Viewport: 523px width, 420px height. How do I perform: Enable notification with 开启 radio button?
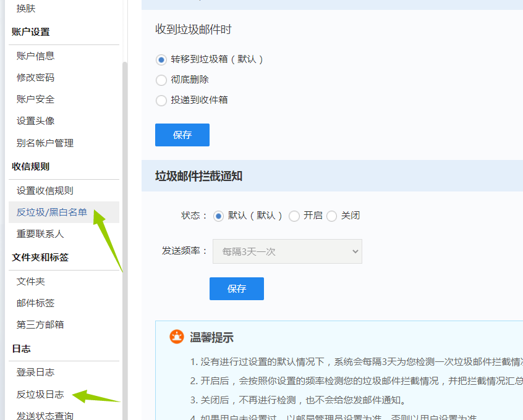[x=294, y=216]
